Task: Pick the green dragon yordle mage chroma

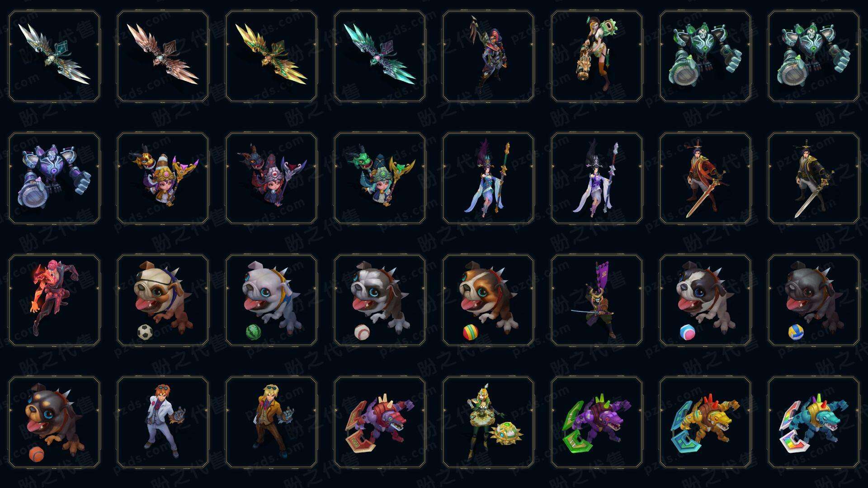Action: (380, 178)
